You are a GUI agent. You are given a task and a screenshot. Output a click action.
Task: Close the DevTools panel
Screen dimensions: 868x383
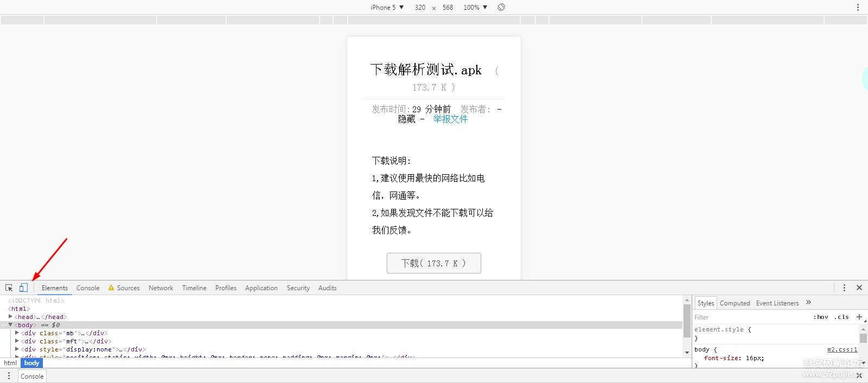(x=859, y=288)
